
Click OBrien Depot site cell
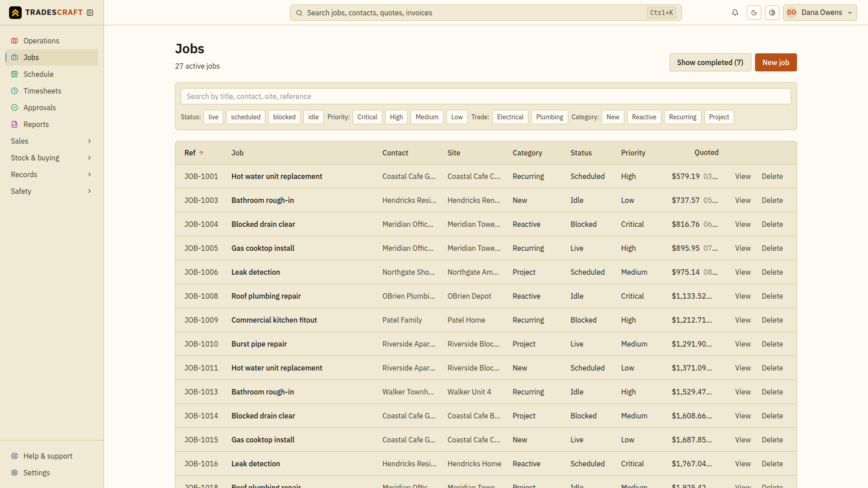(469, 296)
